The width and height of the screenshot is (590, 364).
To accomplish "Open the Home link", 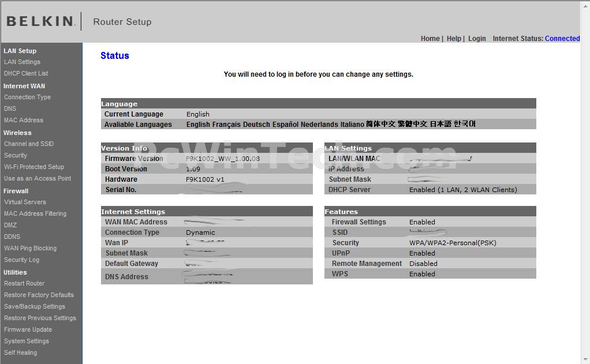I will (430, 38).
